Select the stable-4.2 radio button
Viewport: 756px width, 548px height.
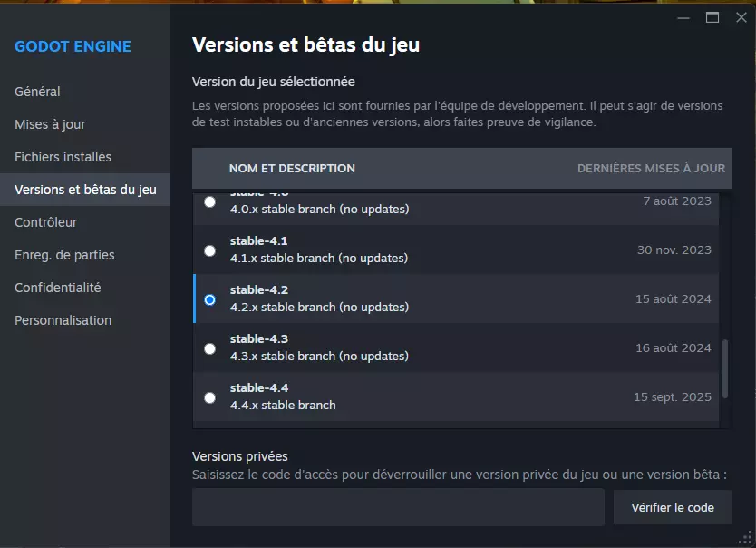point(210,299)
